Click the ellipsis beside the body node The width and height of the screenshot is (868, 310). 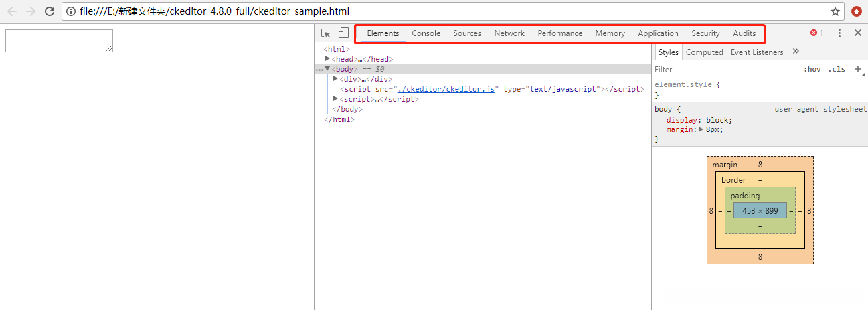point(319,70)
